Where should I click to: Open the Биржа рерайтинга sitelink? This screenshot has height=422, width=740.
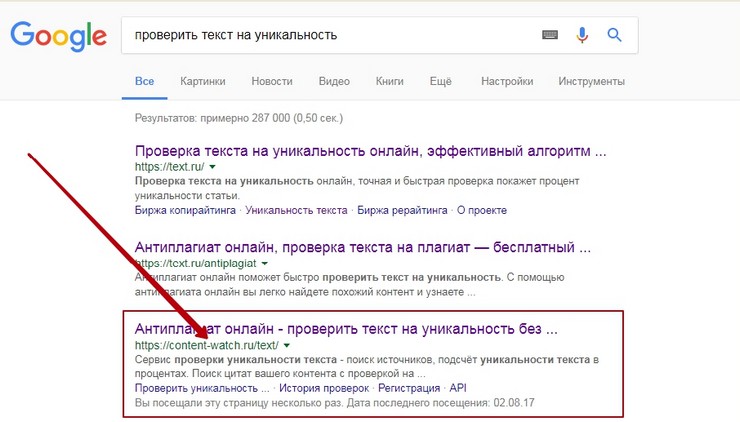coord(402,210)
